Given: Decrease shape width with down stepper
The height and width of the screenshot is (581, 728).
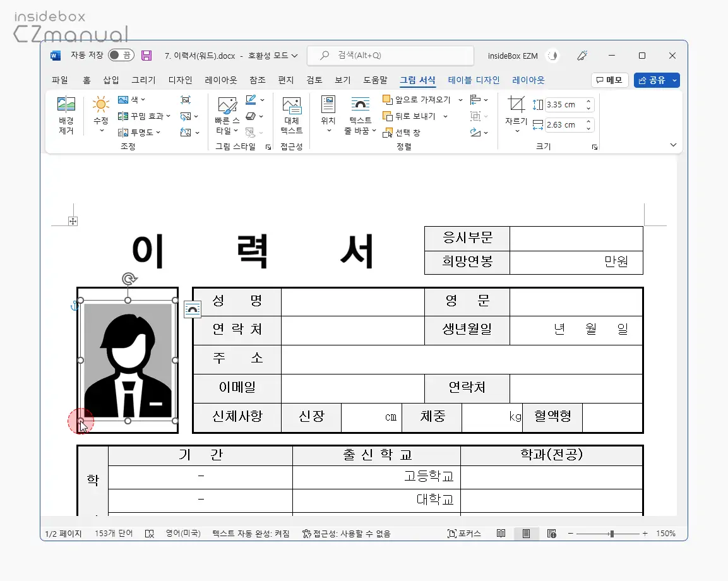Looking at the screenshot, I should point(588,128).
